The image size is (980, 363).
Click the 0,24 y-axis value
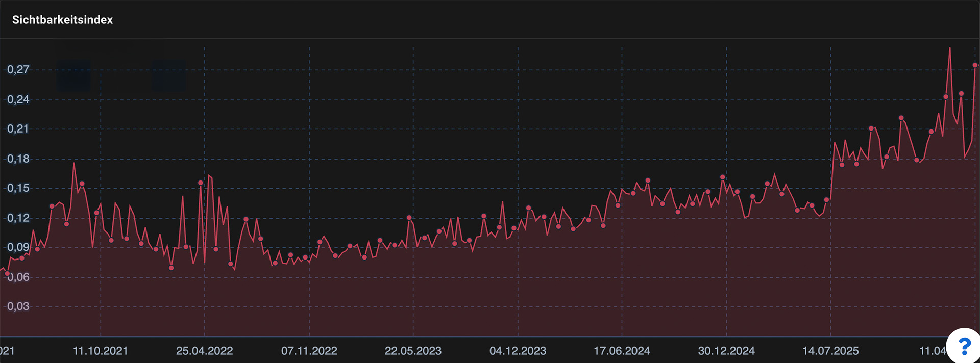18,99
